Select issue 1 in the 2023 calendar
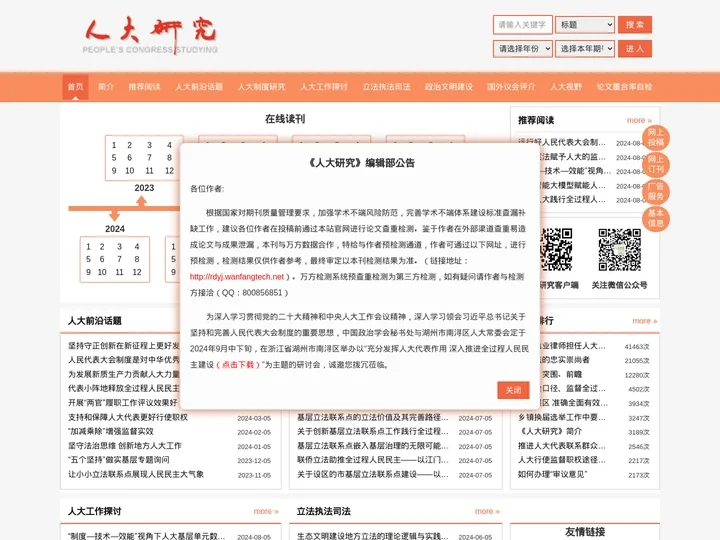 (114, 145)
